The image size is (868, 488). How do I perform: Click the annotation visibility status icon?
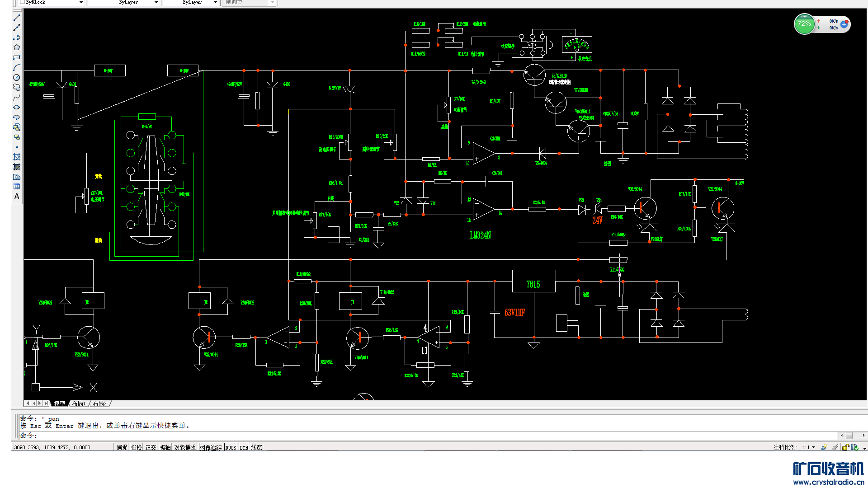[x=823, y=447]
